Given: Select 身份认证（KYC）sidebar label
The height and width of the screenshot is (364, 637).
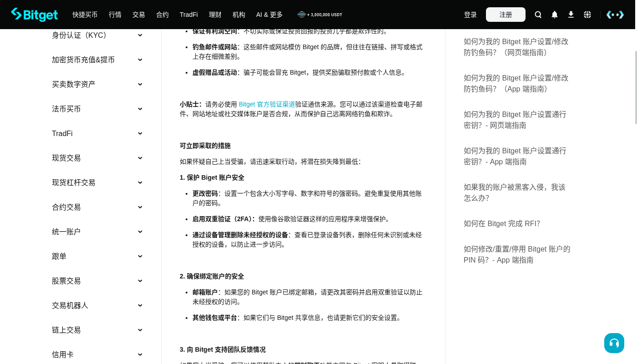Looking at the screenshot, I should tap(81, 35).
